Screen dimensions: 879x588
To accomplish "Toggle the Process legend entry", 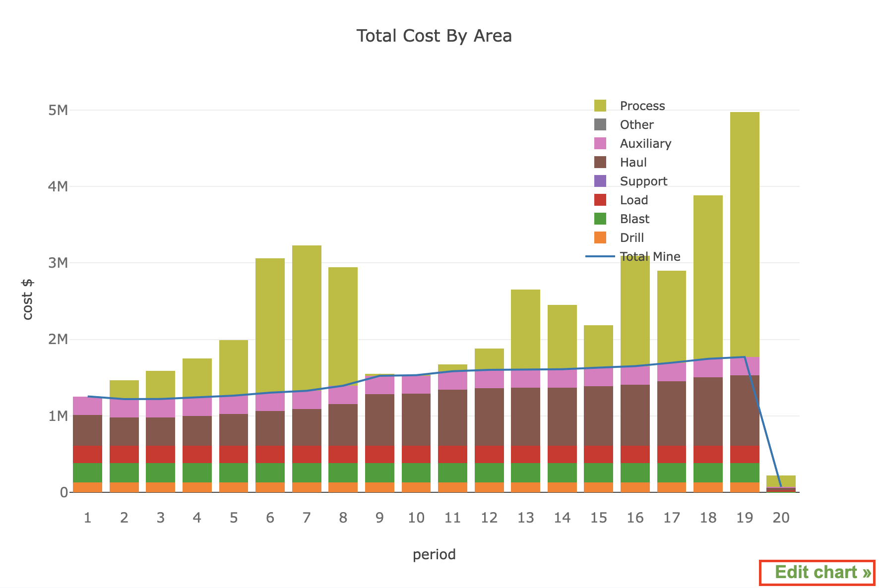I will click(x=642, y=106).
